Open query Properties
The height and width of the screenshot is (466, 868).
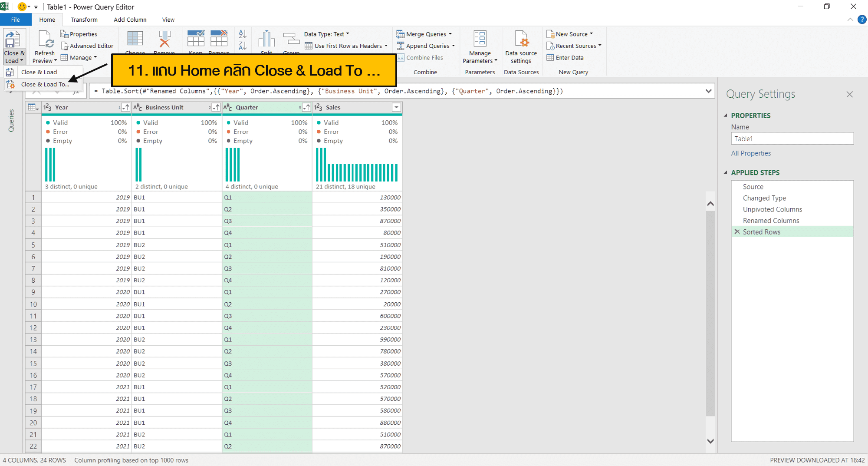pyautogui.click(x=79, y=33)
